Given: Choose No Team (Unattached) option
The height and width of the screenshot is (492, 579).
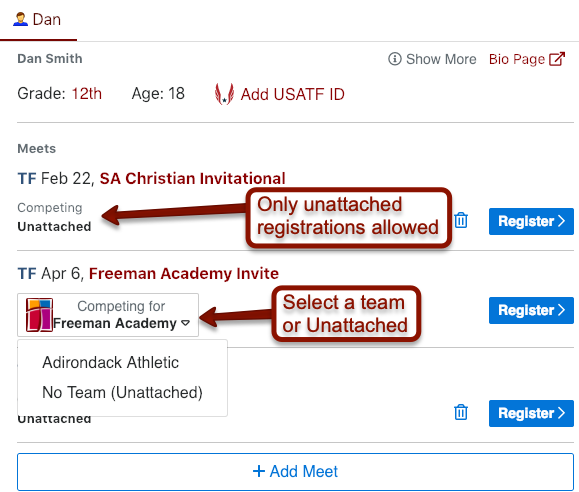Looking at the screenshot, I should [x=122, y=392].
